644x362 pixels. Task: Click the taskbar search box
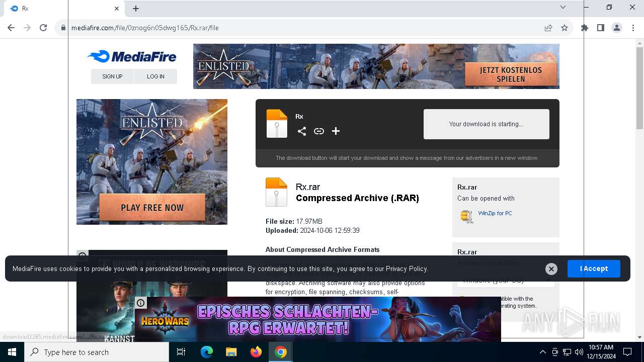(97, 352)
